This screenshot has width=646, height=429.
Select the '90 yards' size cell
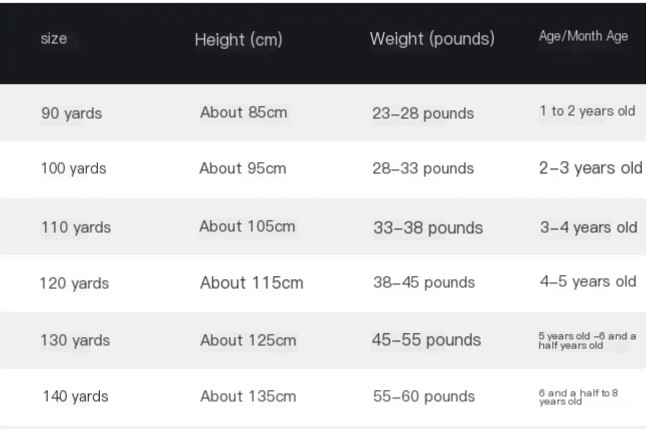tap(71, 113)
